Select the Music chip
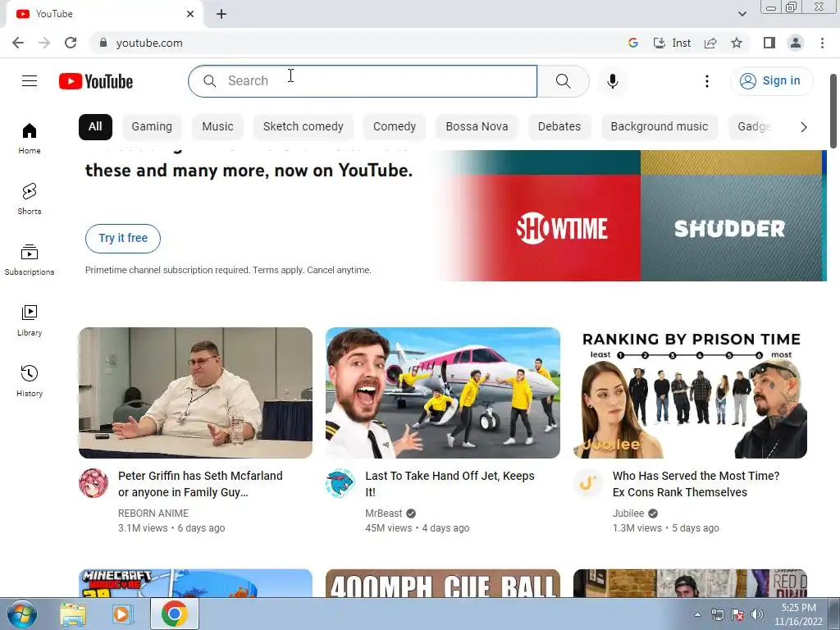This screenshot has height=630, width=840. (217, 127)
